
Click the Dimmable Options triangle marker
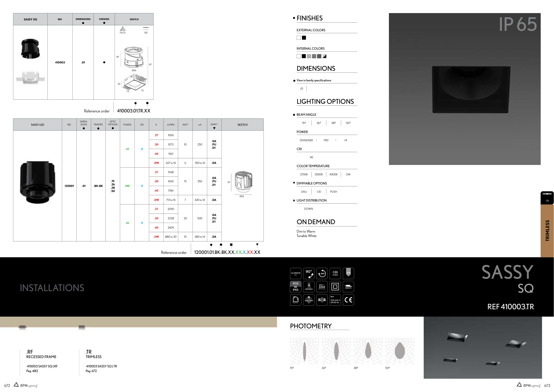[294, 183]
